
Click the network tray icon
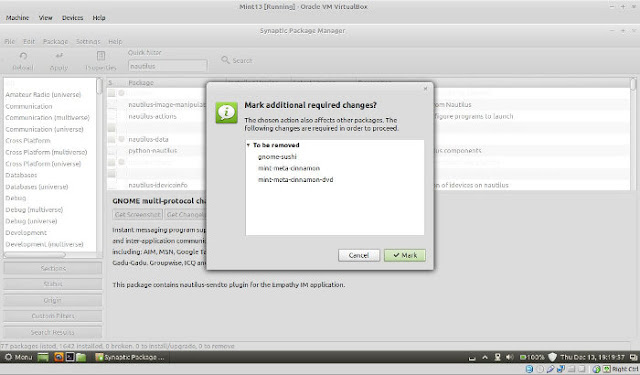coord(497,357)
